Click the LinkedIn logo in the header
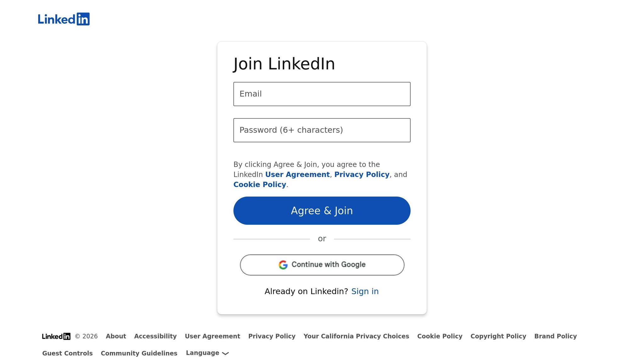 64,19
